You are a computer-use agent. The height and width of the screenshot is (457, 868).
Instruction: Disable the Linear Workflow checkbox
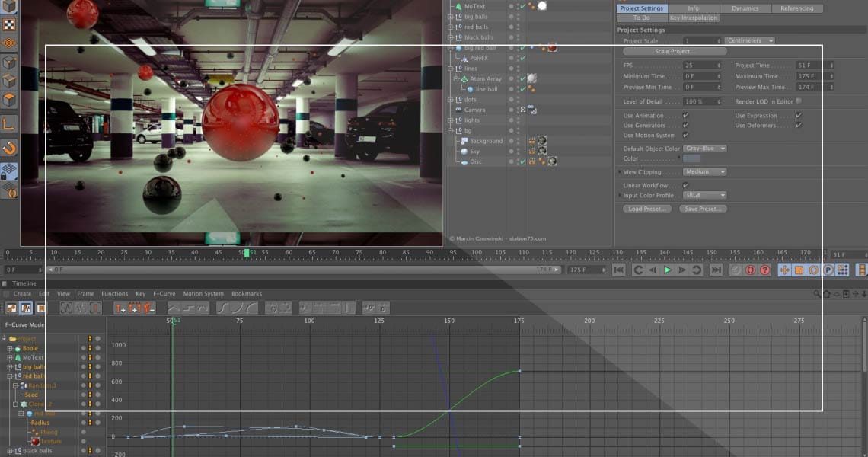click(x=686, y=185)
